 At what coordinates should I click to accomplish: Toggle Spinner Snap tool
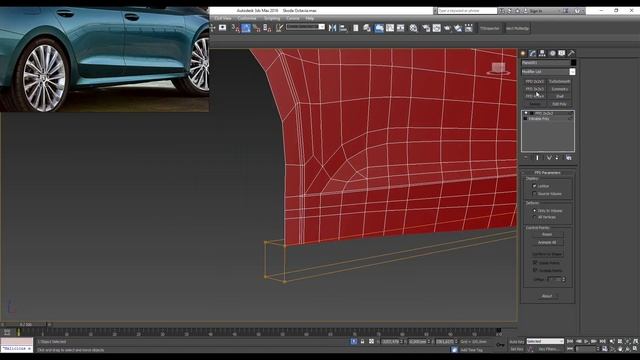[x=267, y=28]
